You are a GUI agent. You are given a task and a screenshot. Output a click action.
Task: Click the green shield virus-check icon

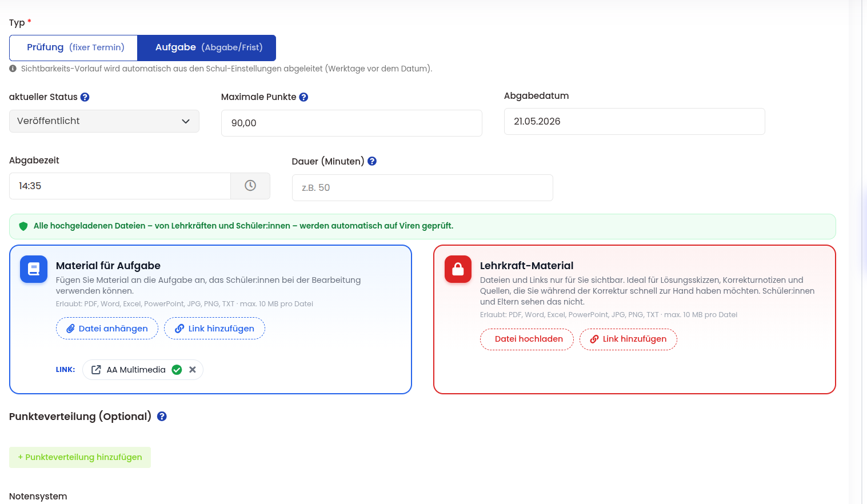(23, 226)
